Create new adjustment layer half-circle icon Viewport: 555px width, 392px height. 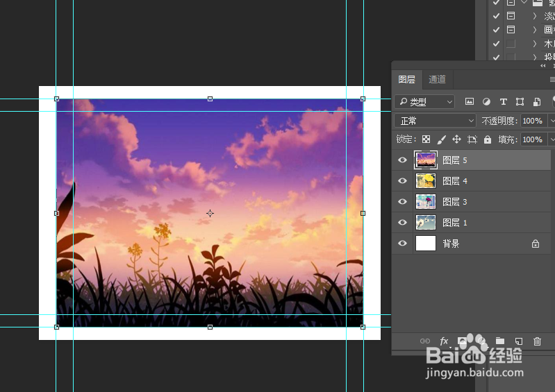(481, 341)
